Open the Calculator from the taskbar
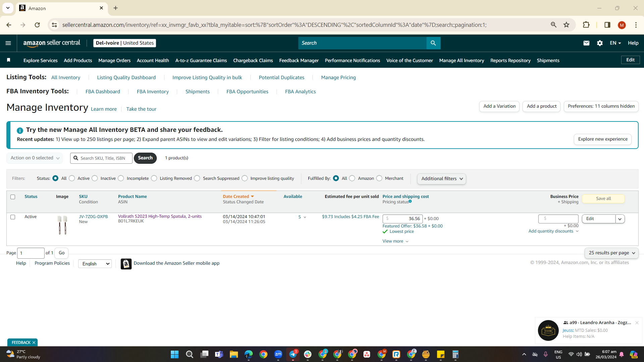The width and height of the screenshot is (644, 362). 455,354
